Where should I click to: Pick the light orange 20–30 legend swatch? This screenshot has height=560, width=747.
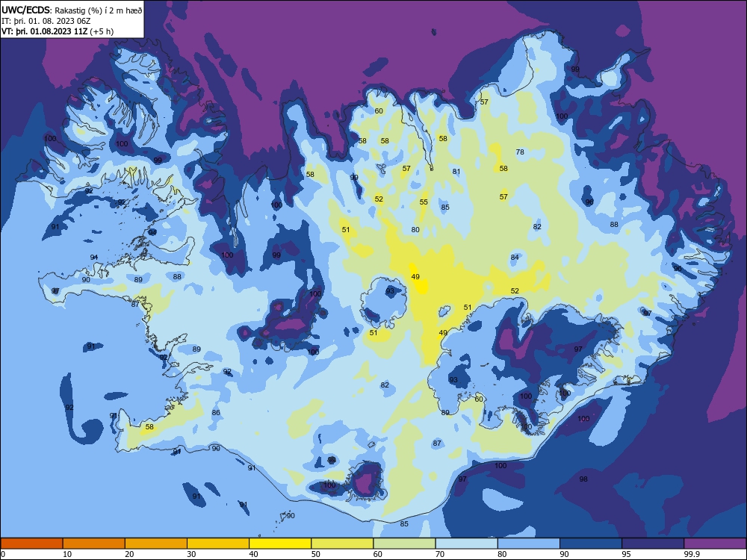click(156, 544)
